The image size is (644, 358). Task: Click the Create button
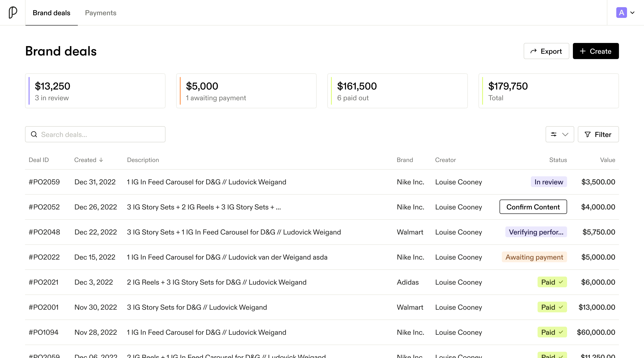point(595,51)
